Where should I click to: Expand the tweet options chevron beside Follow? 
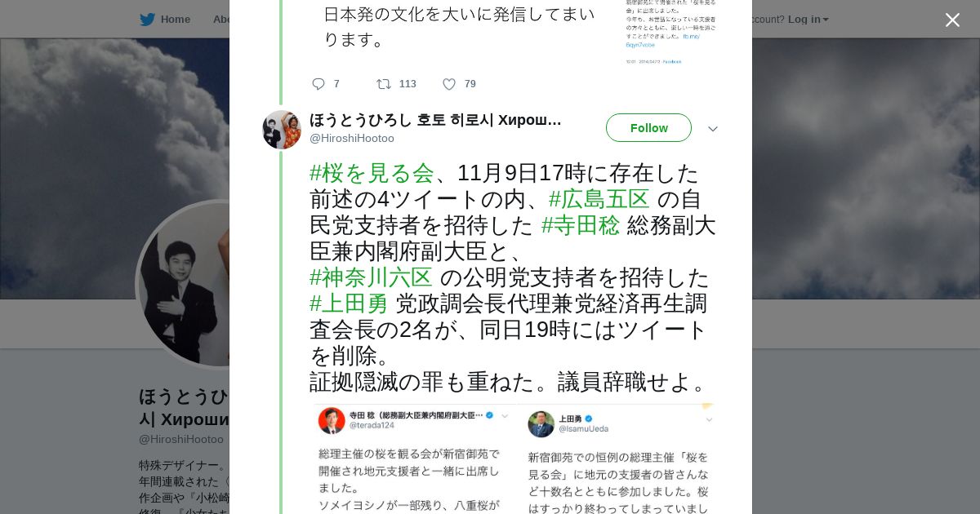coord(713,129)
